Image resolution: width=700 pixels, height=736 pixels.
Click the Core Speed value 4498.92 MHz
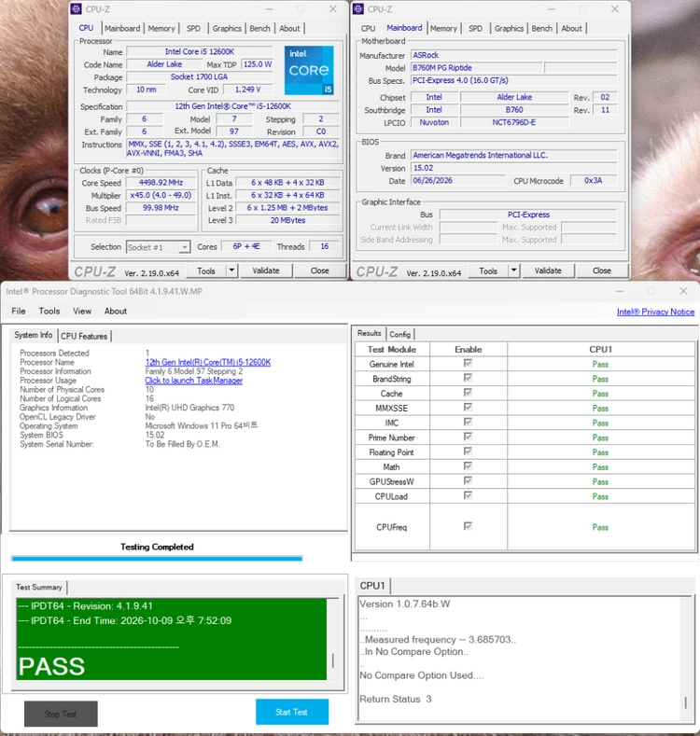click(x=161, y=183)
